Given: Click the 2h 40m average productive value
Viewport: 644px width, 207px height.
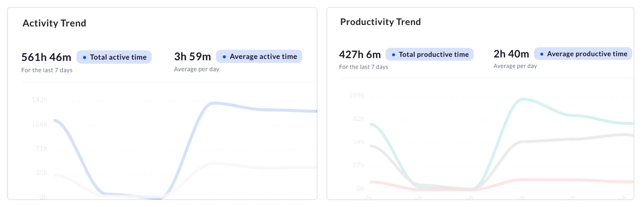Looking at the screenshot, I should point(511,54).
